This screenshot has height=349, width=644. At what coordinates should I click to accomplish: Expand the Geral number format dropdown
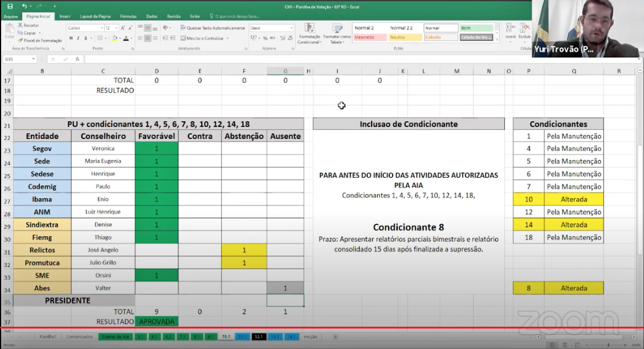[x=291, y=28]
